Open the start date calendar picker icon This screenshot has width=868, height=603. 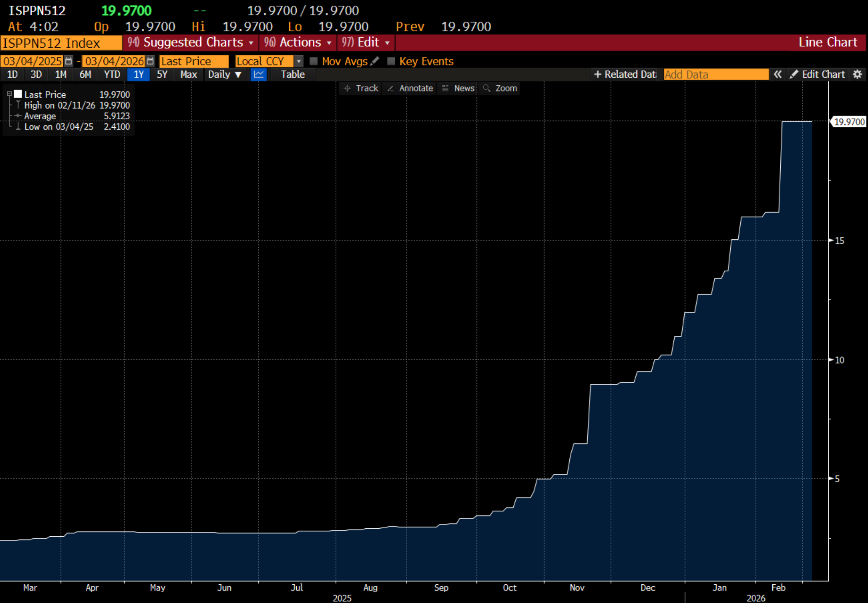tap(69, 61)
